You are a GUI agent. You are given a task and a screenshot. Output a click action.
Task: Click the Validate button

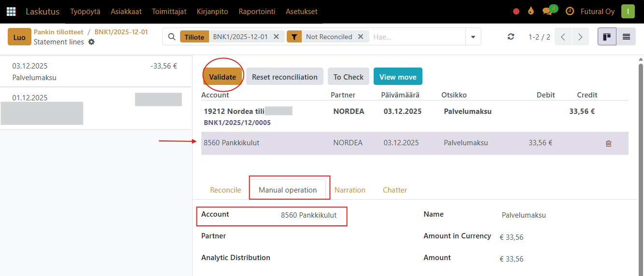223,77
